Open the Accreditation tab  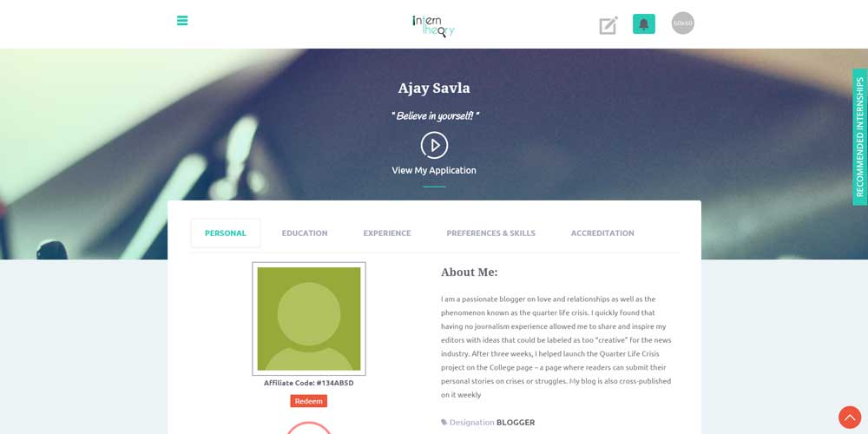(x=602, y=233)
